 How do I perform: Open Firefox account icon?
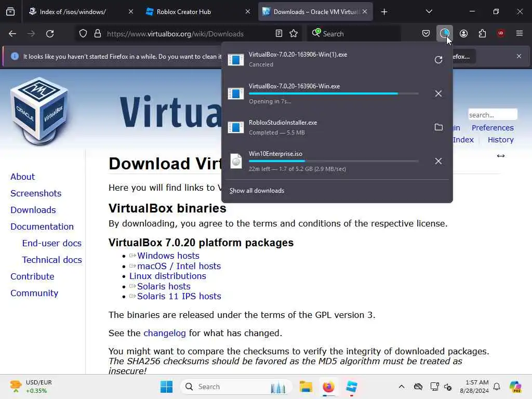click(x=463, y=34)
